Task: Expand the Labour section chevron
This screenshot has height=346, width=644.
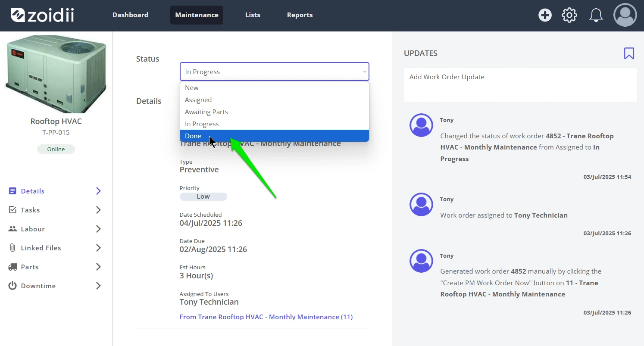Action: [x=98, y=229]
